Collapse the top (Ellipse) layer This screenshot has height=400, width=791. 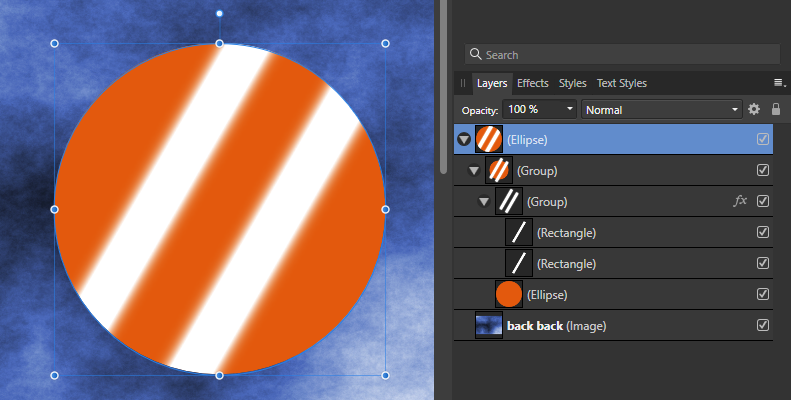coord(464,140)
